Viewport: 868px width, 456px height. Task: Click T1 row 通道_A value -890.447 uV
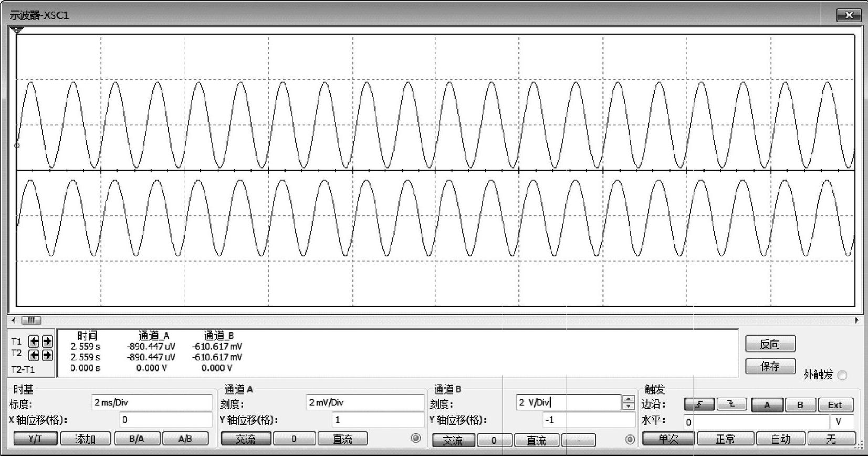151,347
